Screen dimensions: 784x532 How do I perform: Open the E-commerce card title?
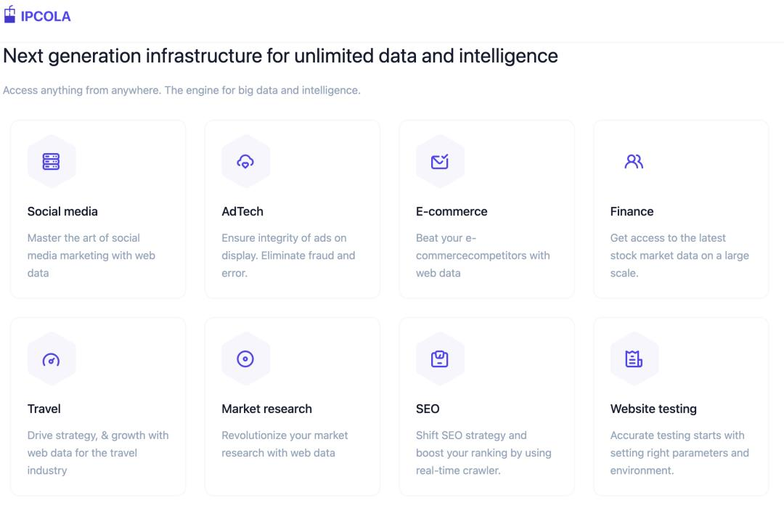pyautogui.click(x=452, y=211)
